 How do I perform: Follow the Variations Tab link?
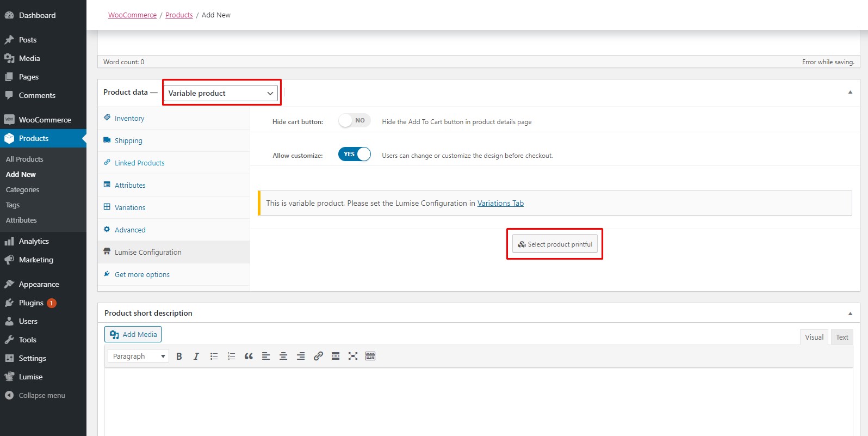click(x=500, y=203)
